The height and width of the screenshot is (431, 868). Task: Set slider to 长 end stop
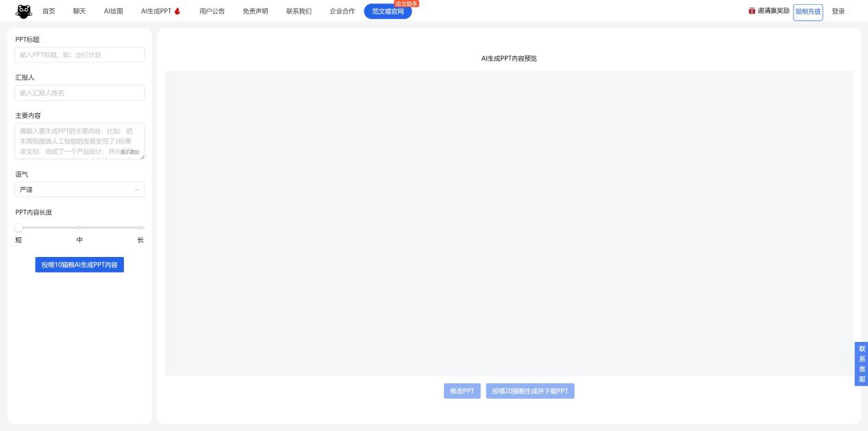pos(140,227)
